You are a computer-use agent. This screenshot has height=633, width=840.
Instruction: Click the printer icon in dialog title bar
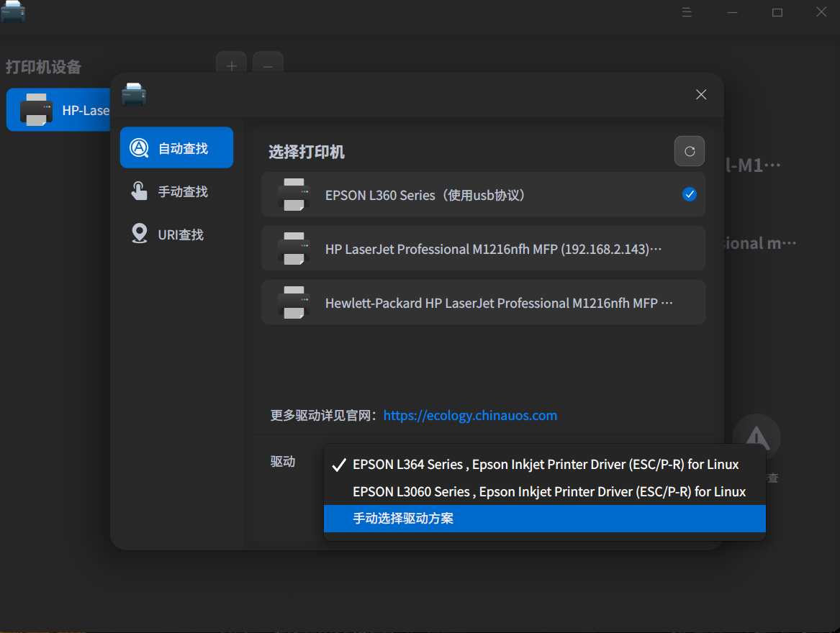pyautogui.click(x=134, y=94)
